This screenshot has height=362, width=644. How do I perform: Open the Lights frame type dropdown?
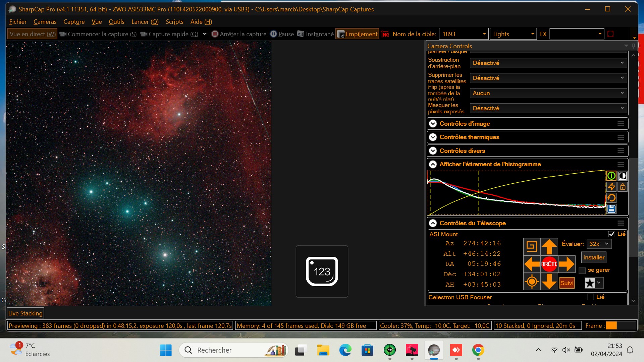click(x=513, y=34)
